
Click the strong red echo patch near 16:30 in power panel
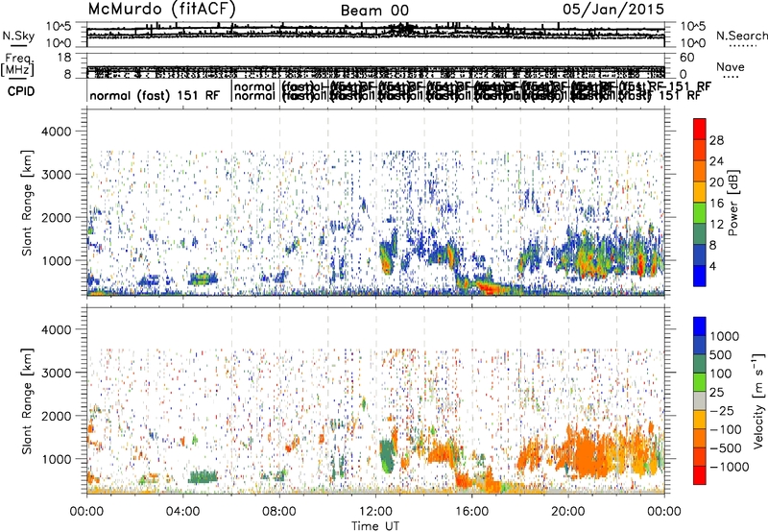pyautogui.click(x=488, y=287)
